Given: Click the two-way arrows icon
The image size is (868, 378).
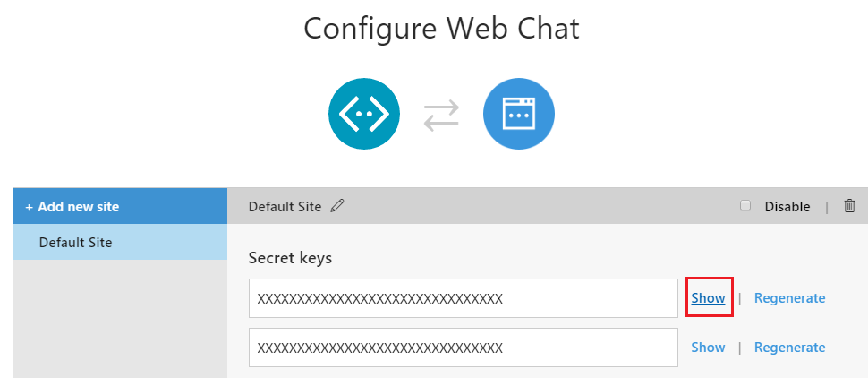Looking at the screenshot, I should point(441,115).
